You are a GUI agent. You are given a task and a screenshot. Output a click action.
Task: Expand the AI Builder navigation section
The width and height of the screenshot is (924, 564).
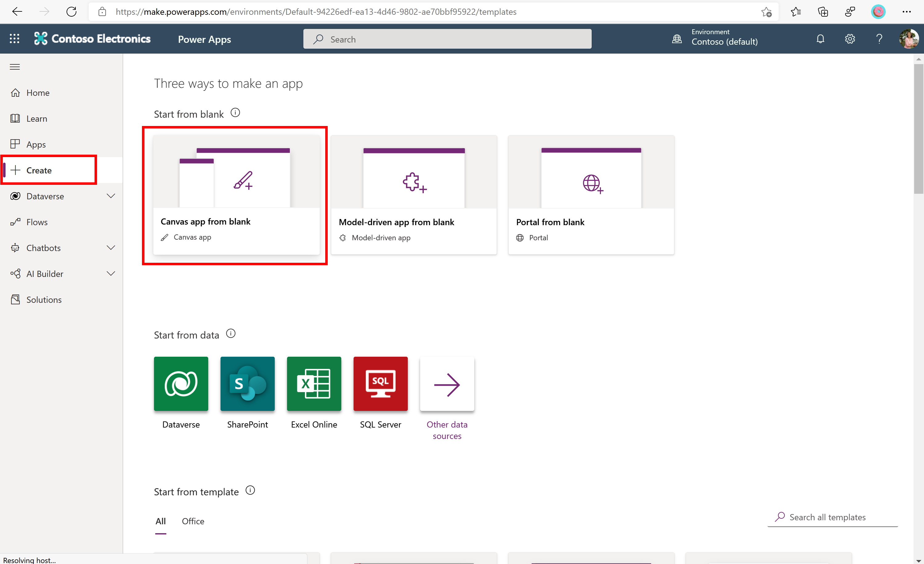111,274
